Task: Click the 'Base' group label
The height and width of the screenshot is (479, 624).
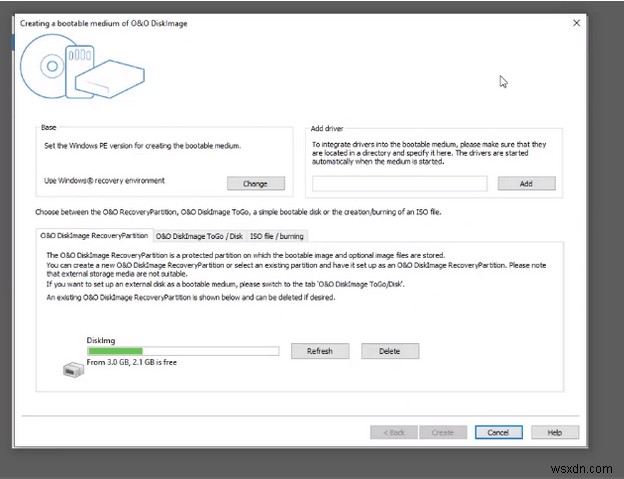Action: tap(49, 127)
